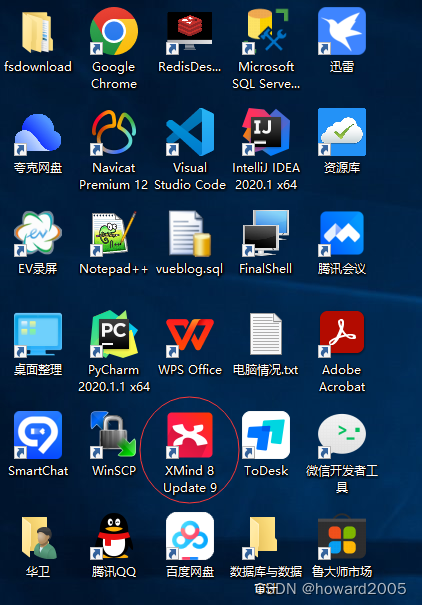Screen dimensions: 422x605
Task: Launch Google Chrome from the desktop
Action: pyautogui.click(x=114, y=31)
